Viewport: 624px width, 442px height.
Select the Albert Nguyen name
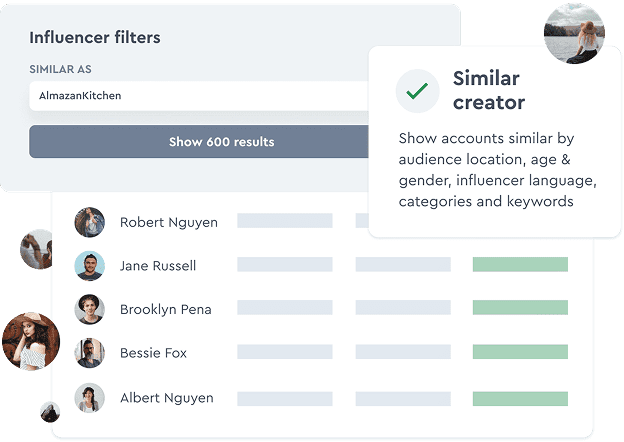coord(166,398)
